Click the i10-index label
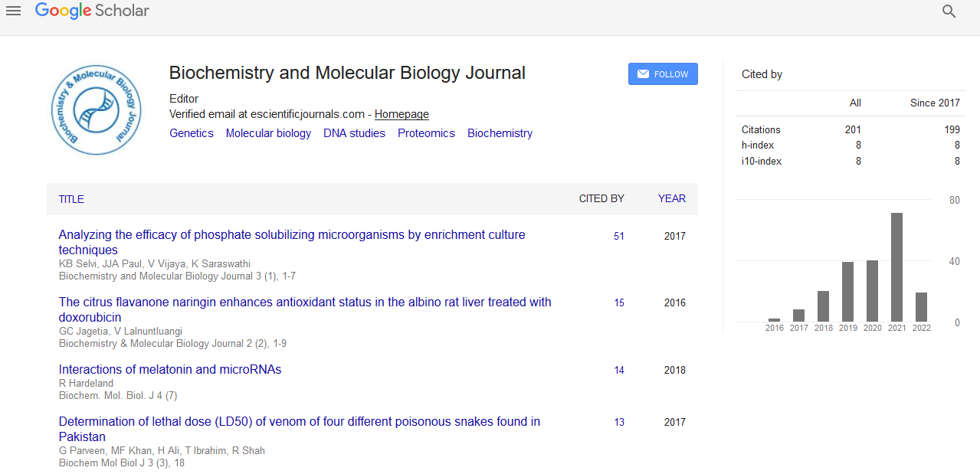 762,162
